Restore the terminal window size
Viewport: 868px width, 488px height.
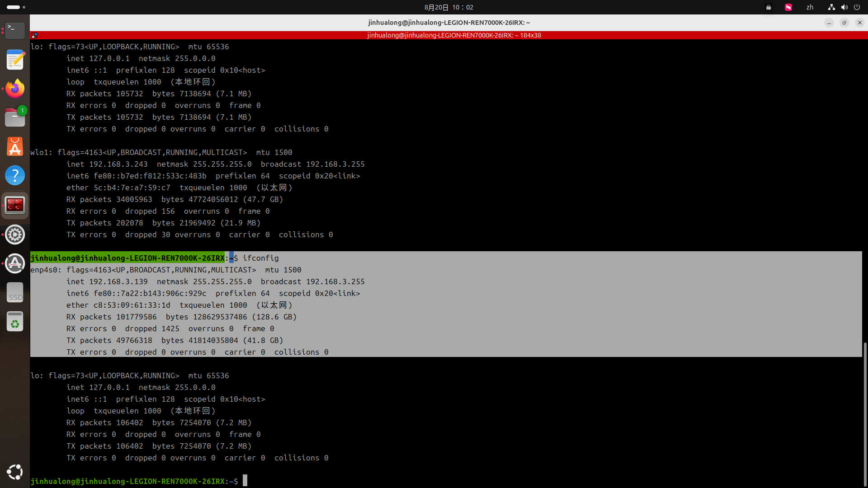(x=844, y=23)
